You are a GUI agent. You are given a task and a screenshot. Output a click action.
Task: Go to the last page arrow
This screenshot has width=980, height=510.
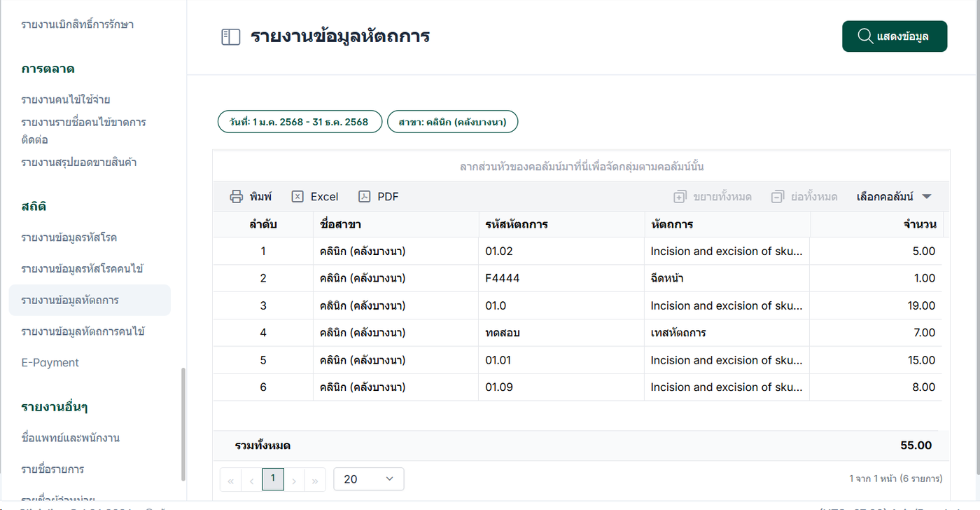tap(315, 480)
